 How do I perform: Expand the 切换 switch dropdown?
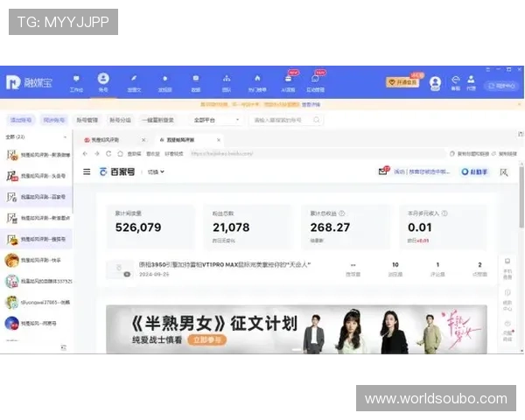pos(156,171)
